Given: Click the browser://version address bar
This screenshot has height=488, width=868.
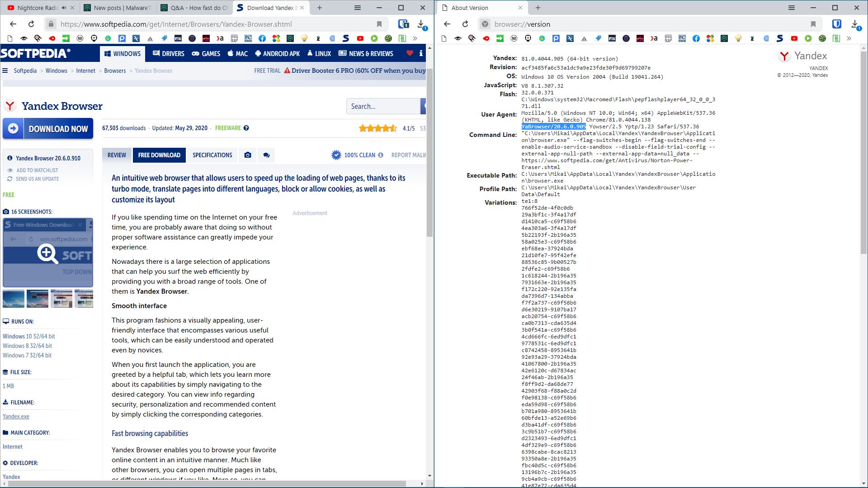Looking at the screenshot, I should [x=650, y=24].
